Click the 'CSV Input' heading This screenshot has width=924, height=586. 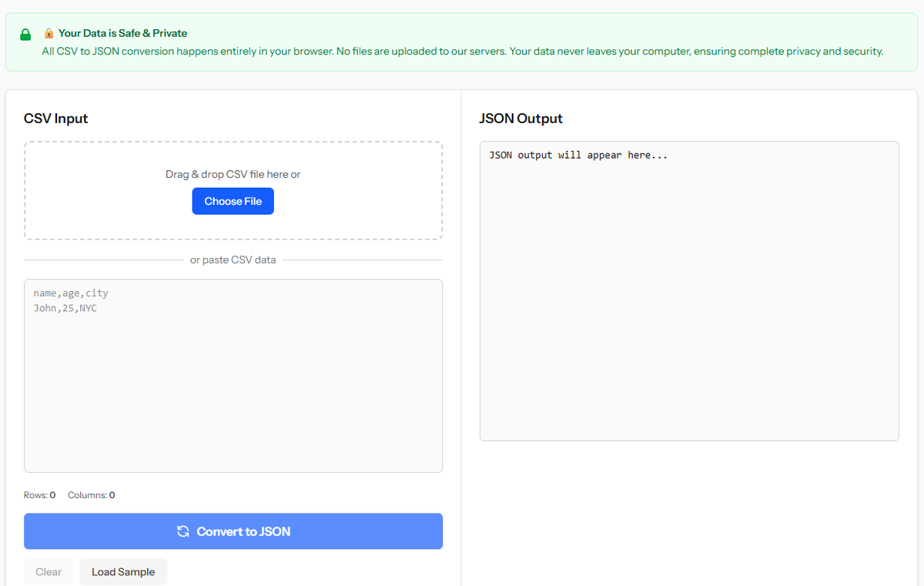click(x=56, y=119)
